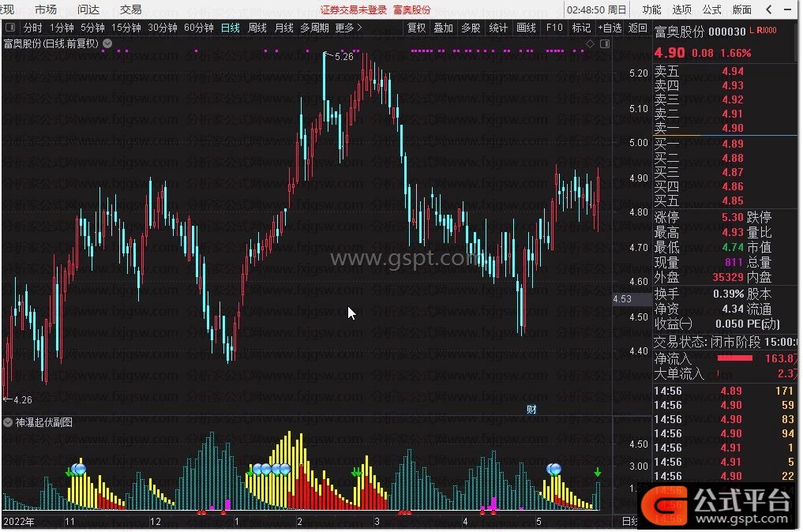Select the 买五 4.85 bid row

[x=724, y=200]
